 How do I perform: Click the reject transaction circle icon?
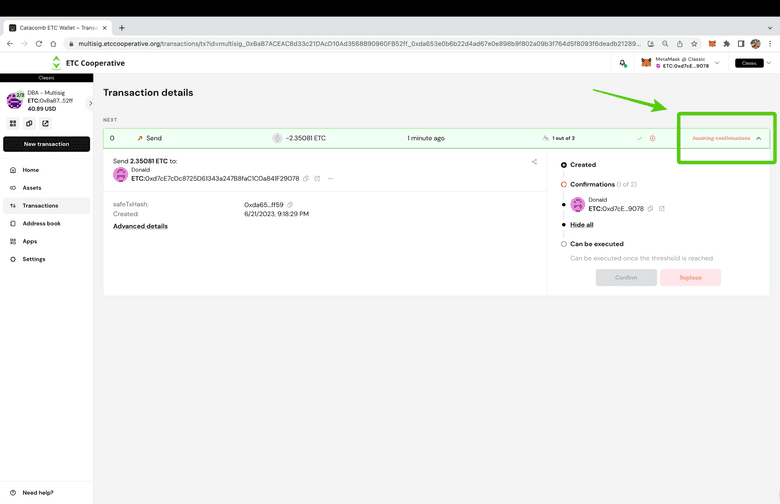[652, 138]
